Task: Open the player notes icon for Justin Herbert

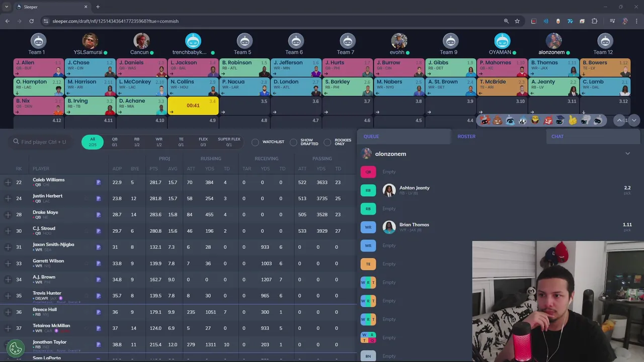Action: [99, 199]
